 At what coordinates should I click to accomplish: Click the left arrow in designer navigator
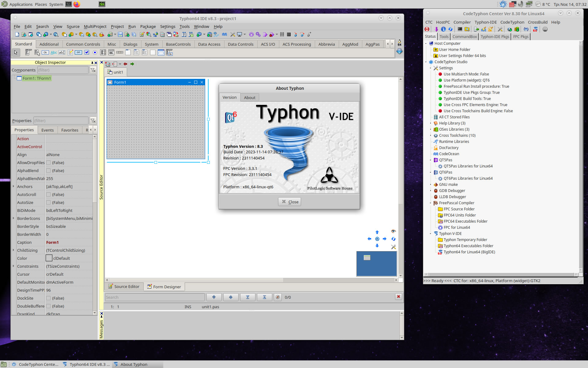[369, 239]
